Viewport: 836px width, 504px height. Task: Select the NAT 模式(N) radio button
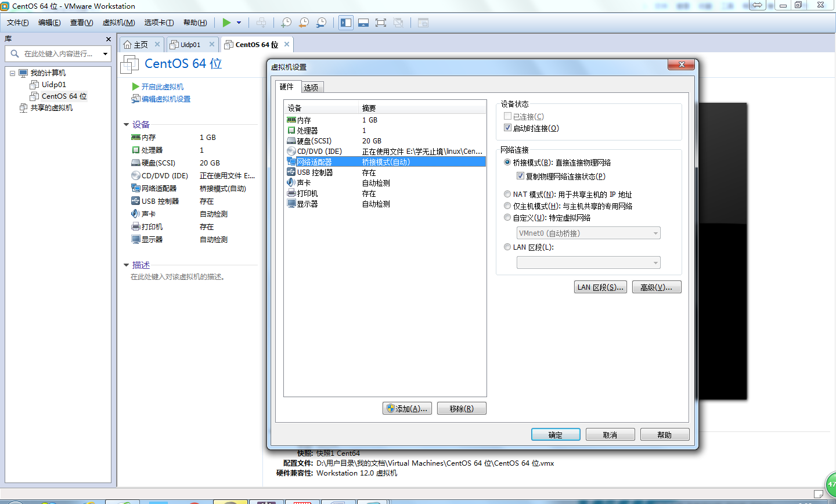507,195
